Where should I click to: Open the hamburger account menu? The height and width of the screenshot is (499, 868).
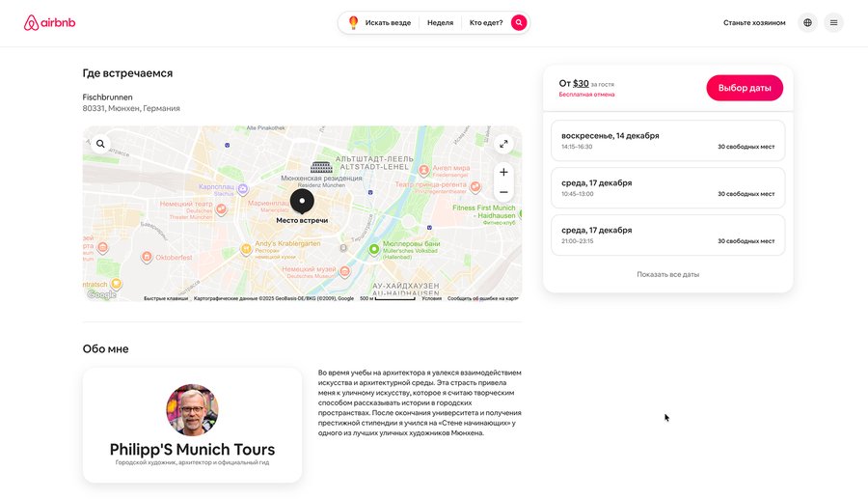[833, 23]
